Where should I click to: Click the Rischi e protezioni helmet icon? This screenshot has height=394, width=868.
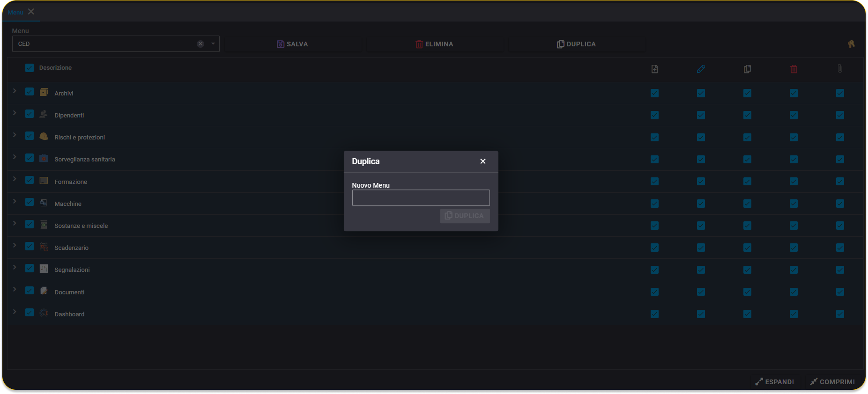pos(44,136)
